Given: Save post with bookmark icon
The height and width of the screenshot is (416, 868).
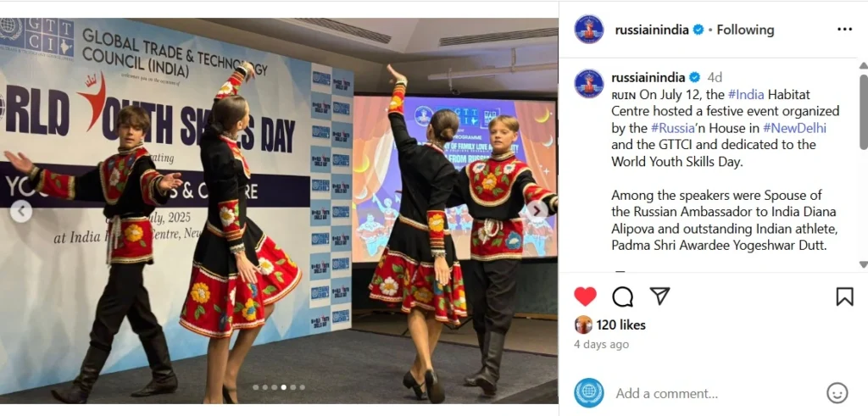Looking at the screenshot, I should pos(844,297).
